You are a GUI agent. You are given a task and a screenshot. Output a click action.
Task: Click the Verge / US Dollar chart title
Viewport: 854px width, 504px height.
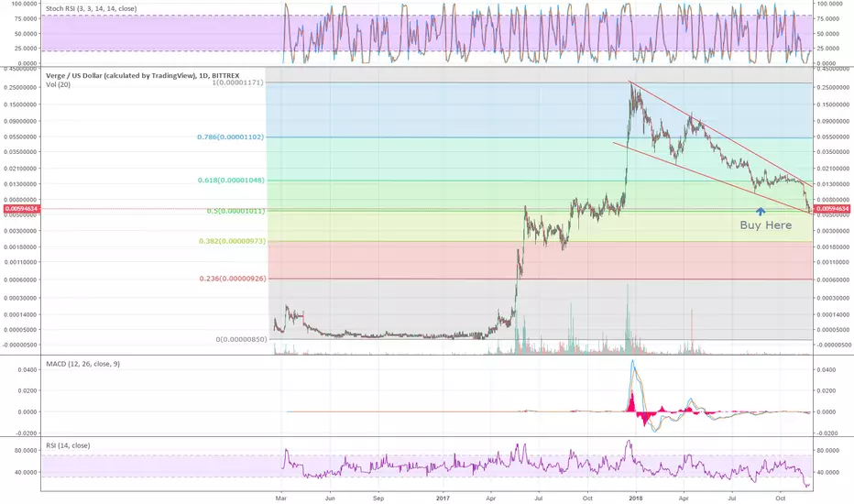143,76
